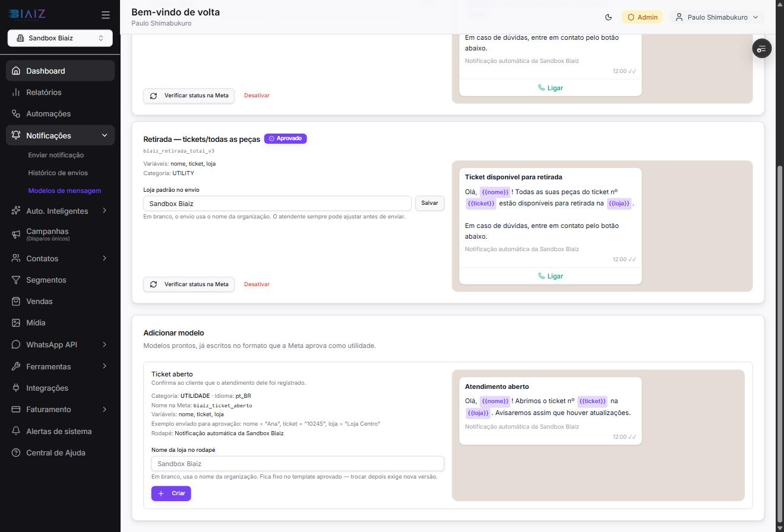Click the Faturamento credit card icon
Viewport: 784px width, 532px height.
click(16, 409)
